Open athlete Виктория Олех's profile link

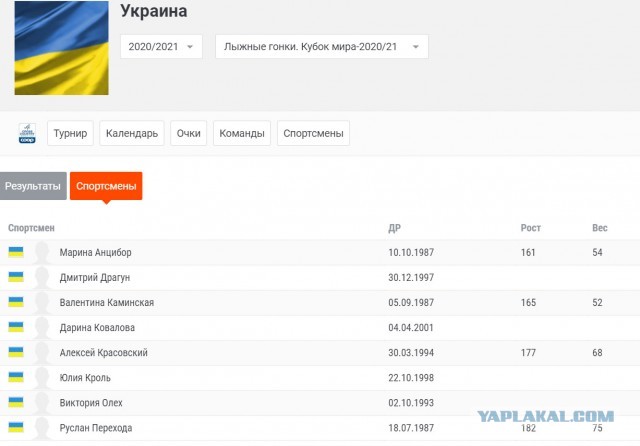coord(91,403)
